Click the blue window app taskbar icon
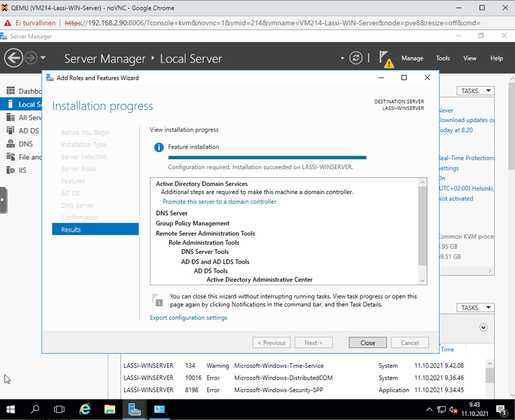The height and width of the screenshot is (420, 515). [159, 409]
